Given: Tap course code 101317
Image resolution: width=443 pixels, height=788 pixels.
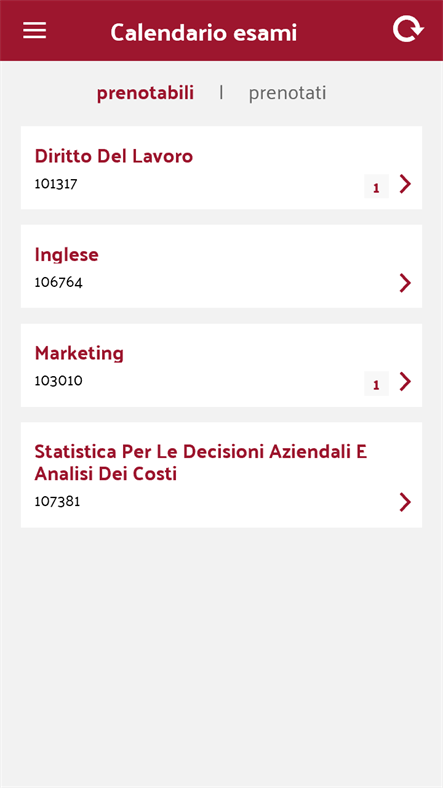Looking at the screenshot, I should point(56,184).
